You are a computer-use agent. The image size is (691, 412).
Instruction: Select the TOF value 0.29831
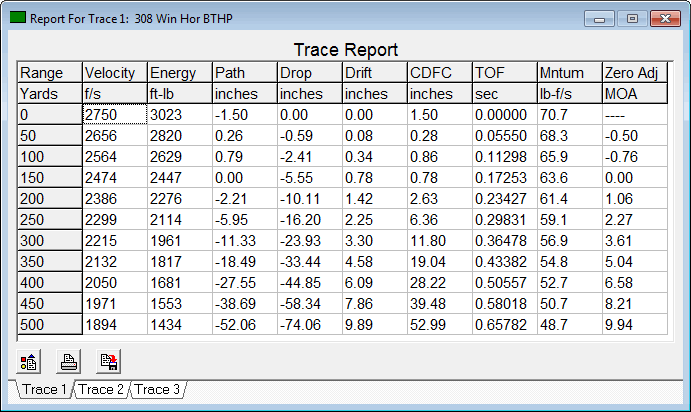(x=505, y=220)
